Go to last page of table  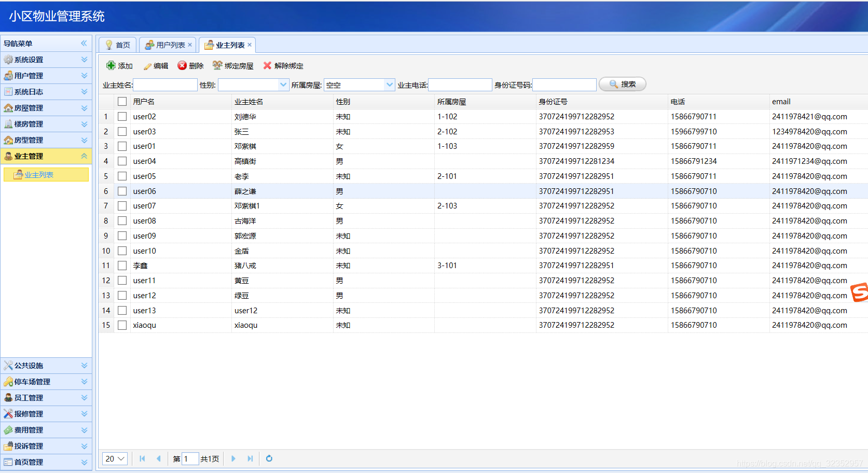[x=250, y=458]
